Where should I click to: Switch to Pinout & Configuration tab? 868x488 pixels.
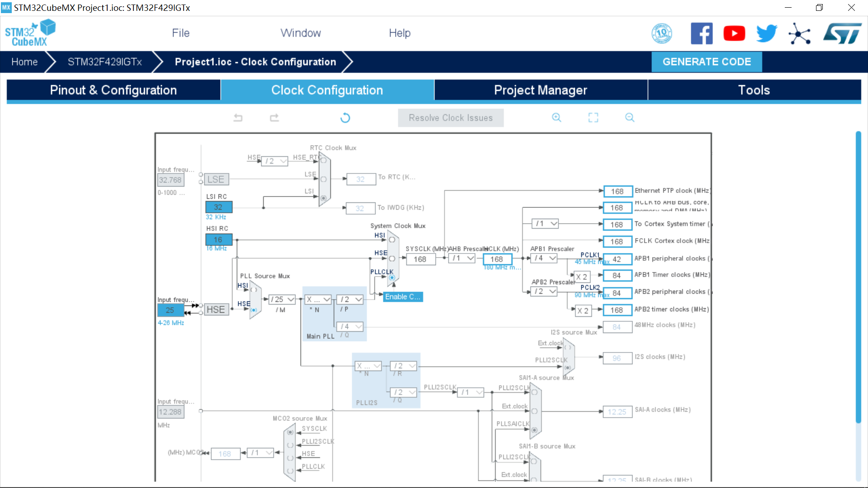tap(113, 90)
